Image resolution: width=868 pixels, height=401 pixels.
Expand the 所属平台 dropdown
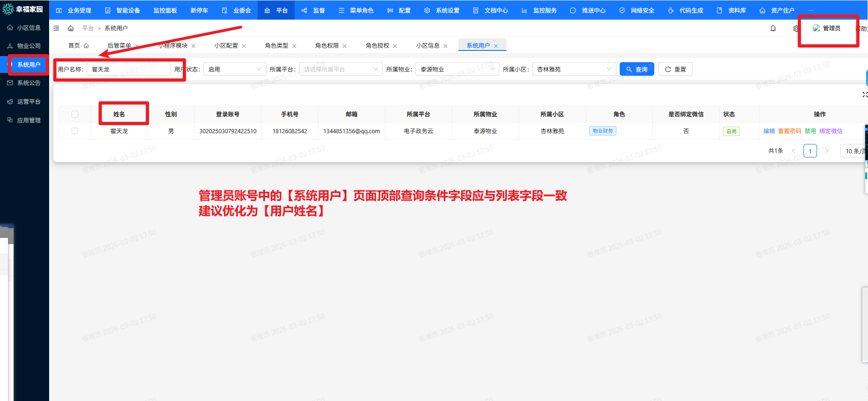coord(340,69)
